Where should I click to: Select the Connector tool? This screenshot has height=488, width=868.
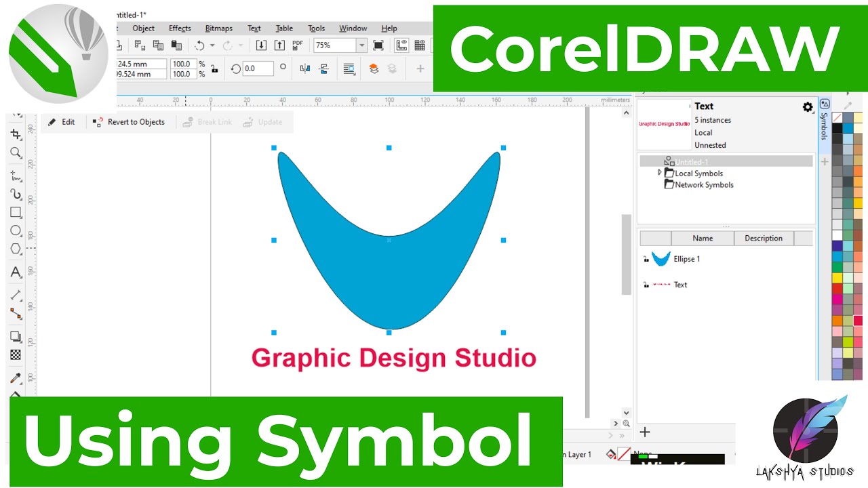tap(16, 313)
